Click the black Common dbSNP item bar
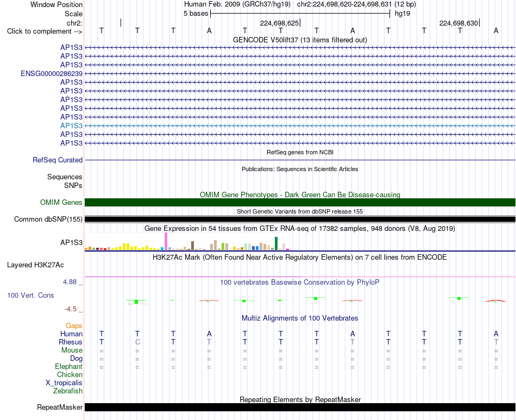This screenshot has width=516, height=420. (x=300, y=219)
